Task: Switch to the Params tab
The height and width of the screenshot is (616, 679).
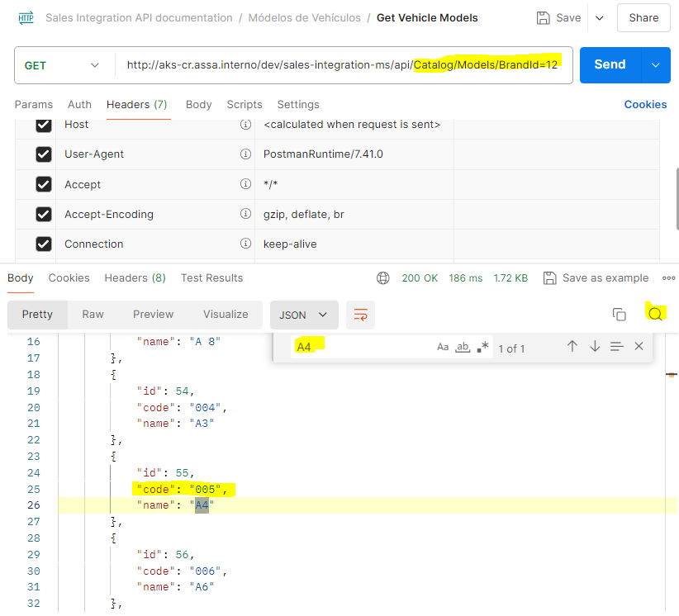Action: point(34,105)
